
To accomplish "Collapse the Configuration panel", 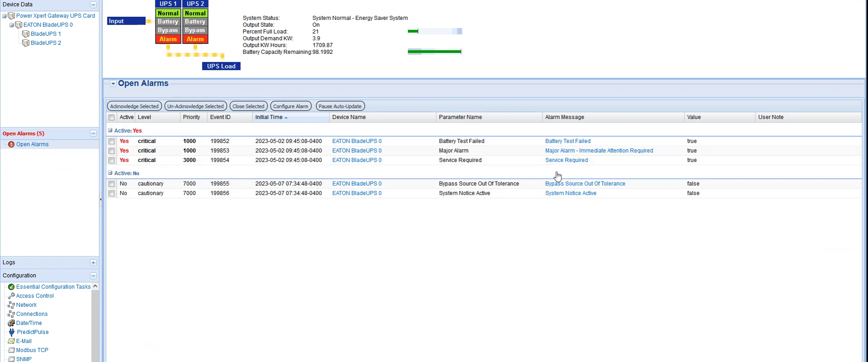I will (x=93, y=276).
